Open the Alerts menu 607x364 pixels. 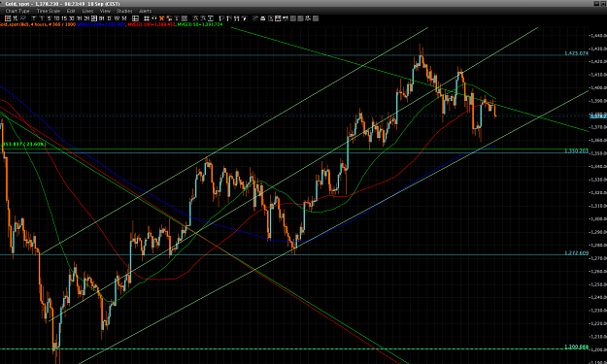(145, 11)
